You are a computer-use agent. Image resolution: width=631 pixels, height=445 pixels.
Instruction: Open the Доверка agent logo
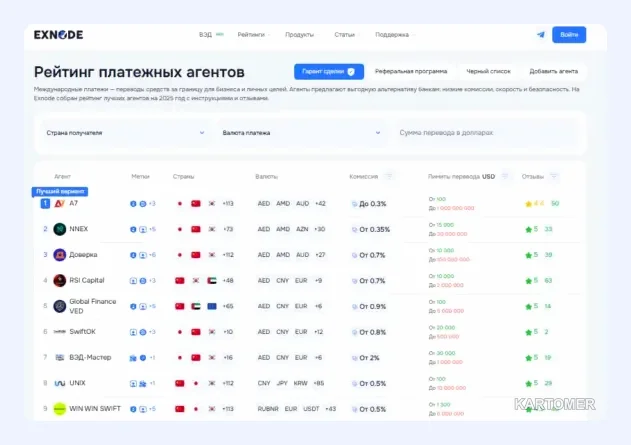(60, 255)
